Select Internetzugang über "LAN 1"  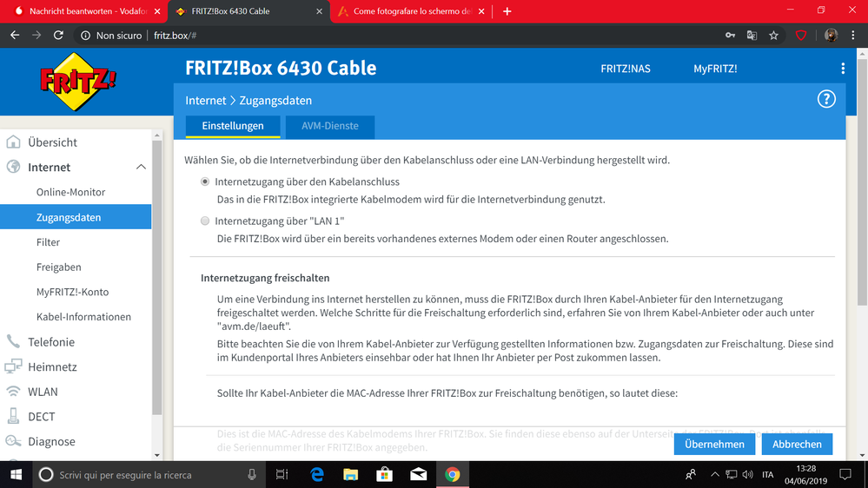205,221
